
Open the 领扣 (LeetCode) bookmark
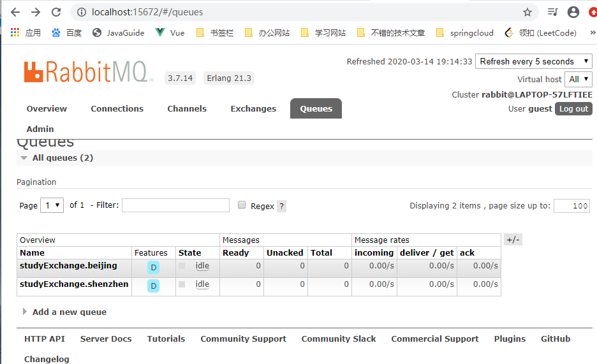(x=540, y=33)
